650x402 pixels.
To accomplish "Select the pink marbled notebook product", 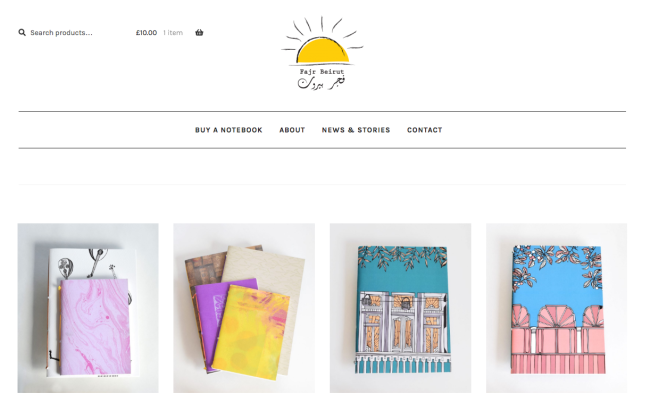I will tap(88, 308).
